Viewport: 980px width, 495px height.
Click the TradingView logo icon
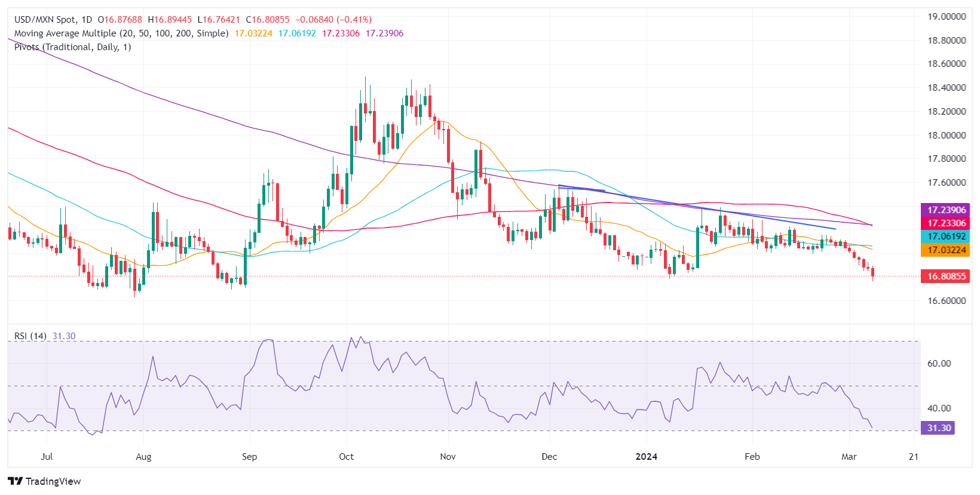coord(16,481)
